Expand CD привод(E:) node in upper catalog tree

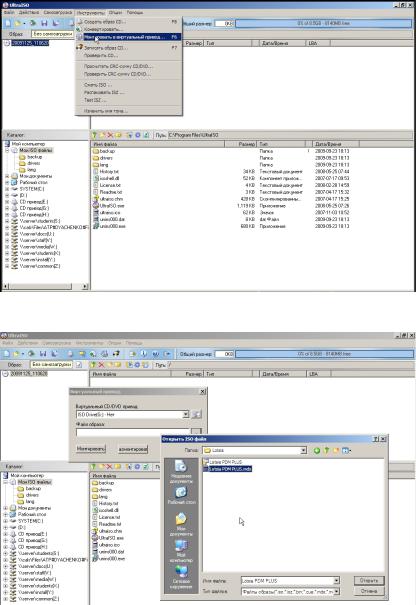pos(7,202)
